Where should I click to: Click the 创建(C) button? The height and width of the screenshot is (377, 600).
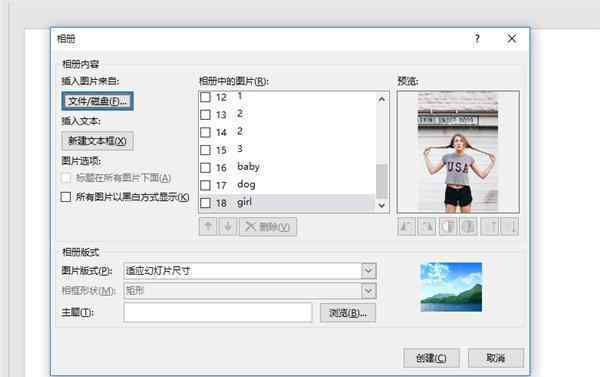pos(431,358)
